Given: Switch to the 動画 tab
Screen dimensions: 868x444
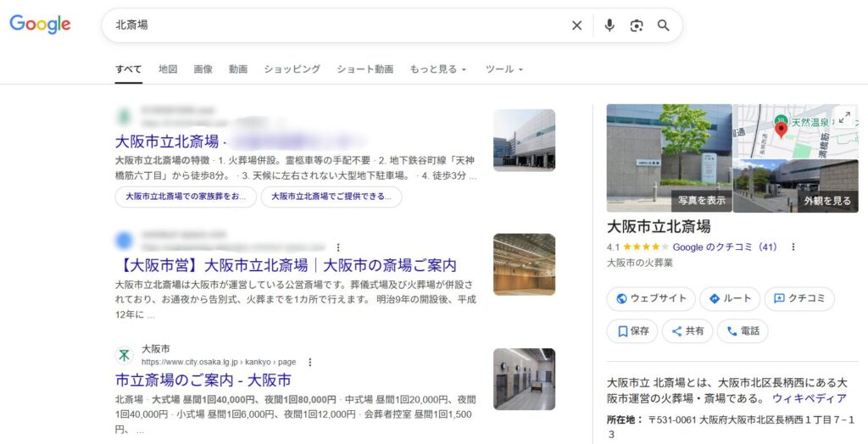Looking at the screenshot, I should 238,69.
